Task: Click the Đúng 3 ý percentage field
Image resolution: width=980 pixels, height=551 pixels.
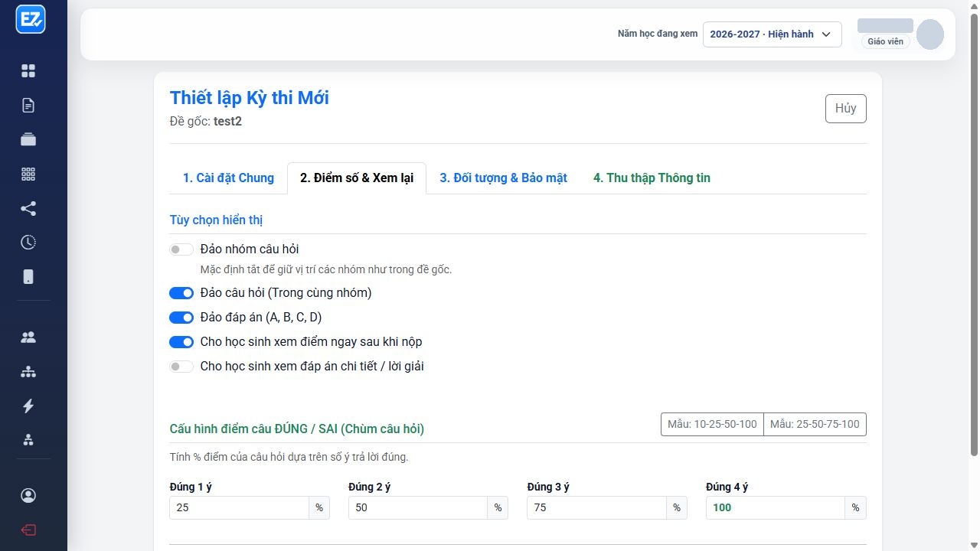Action: click(x=596, y=507)
